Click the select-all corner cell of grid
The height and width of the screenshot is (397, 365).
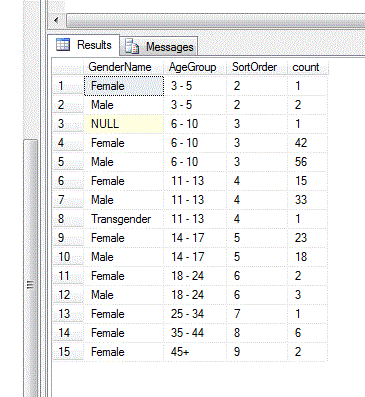pyautogui.click(x=68, y=67)
